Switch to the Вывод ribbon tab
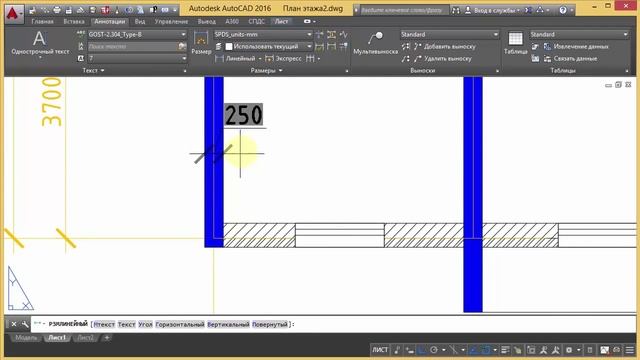This screenshot has height=360, width=640. pos(207,21)
